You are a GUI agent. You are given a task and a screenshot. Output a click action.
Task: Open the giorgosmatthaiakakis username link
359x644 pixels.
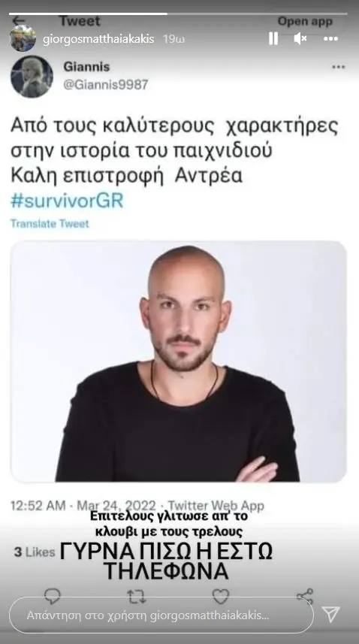tap(98, 39)
